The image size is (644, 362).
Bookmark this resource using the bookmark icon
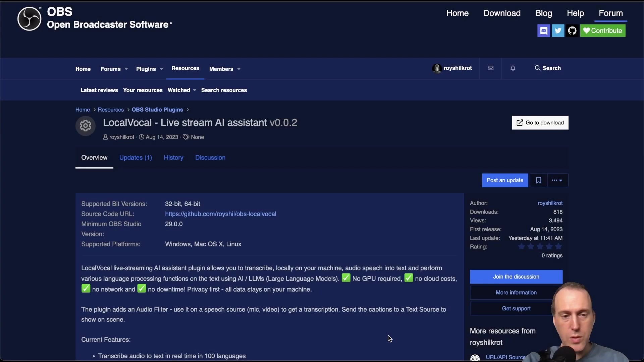(539, 180)
